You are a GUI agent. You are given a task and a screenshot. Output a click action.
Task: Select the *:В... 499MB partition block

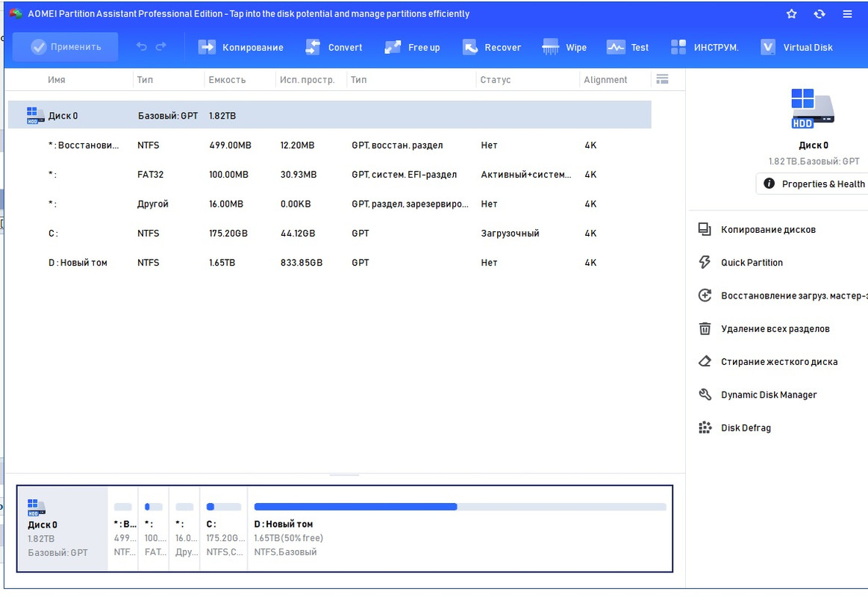(x=123, y=528)
